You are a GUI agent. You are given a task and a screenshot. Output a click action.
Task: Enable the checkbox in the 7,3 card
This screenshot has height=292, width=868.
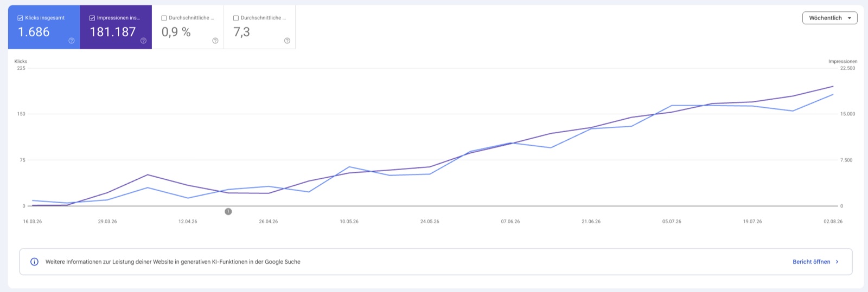(x=236, y=18)
